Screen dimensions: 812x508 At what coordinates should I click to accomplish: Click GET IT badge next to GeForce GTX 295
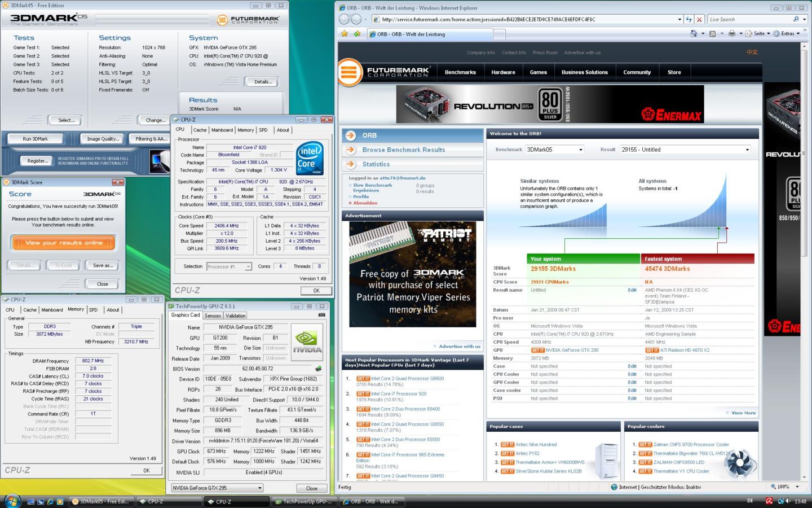pyautogui.click(x=537, y=350)
